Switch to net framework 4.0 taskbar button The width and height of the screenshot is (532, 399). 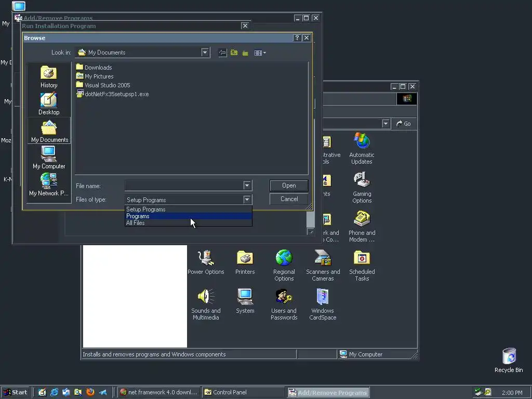[x=159, y=392]
